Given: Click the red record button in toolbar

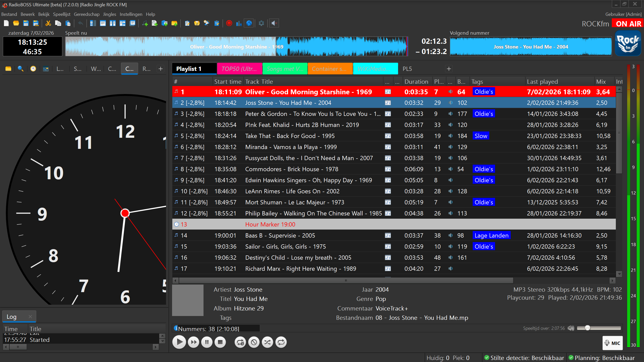Looking at the screenshot, I should 229,23.
